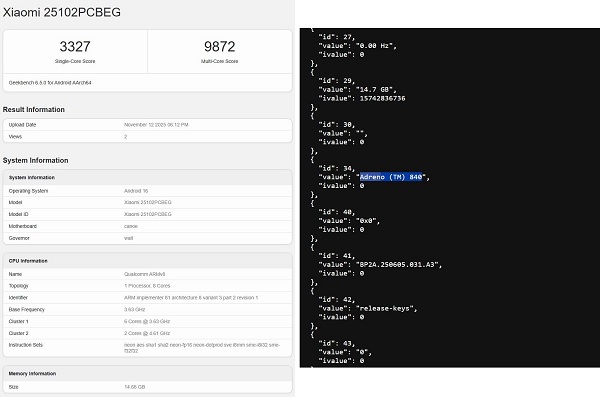Select the Cluster 2 row label
The height and width of the screenshot is (397, 600).
(18, 333)
